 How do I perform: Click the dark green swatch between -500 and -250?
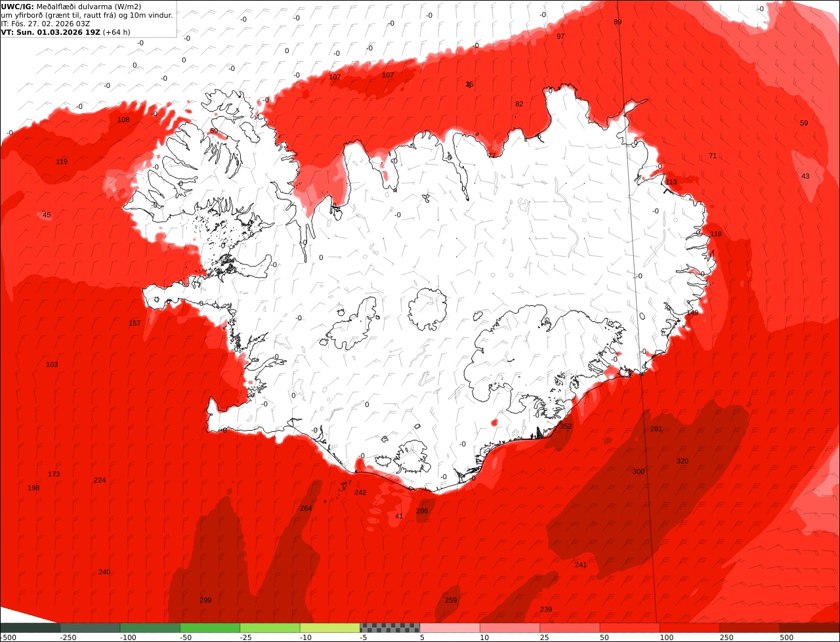tap(30, 628)
